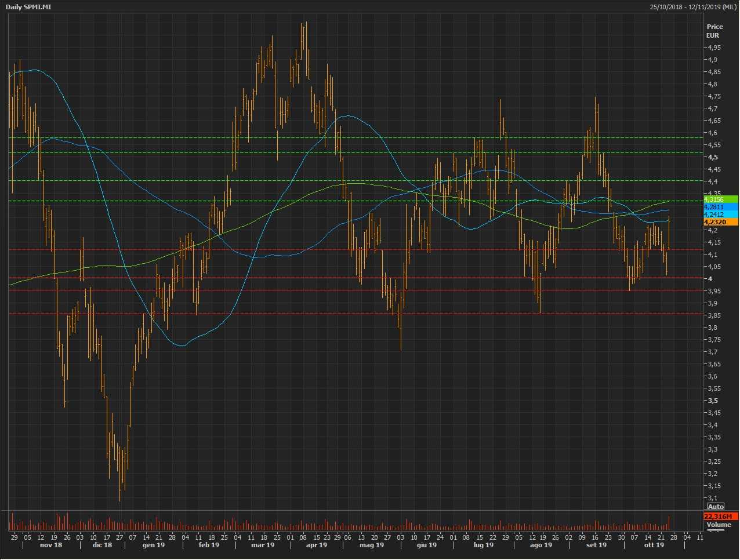This screenshot has height=560, width=740.
Task: Click the 'nov 18' month on time axis
Action: tap(51, 545)
